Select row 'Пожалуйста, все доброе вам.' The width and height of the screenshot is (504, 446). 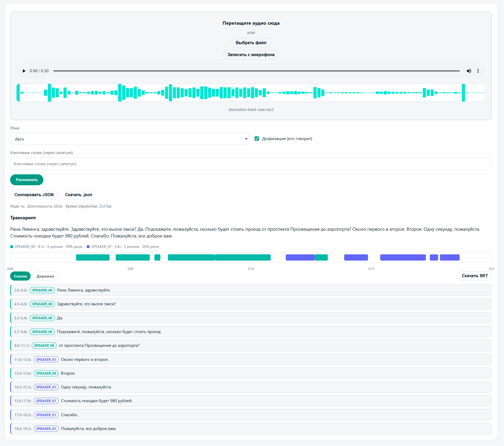(x=251, y=429)
